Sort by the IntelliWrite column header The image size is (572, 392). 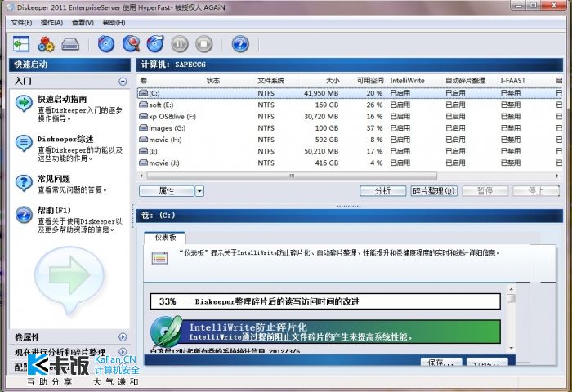(414, 81)
